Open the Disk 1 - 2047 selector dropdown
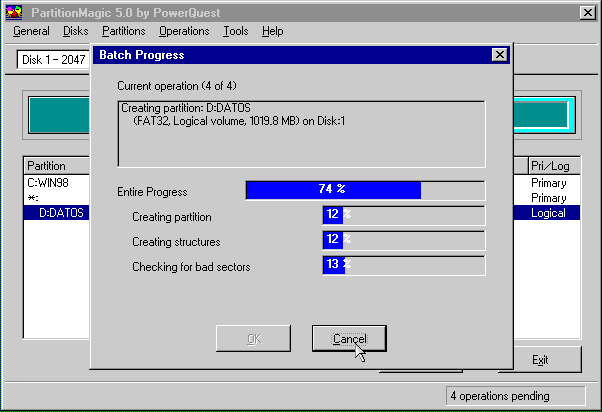The image size is (602, 412). [54, 60]
